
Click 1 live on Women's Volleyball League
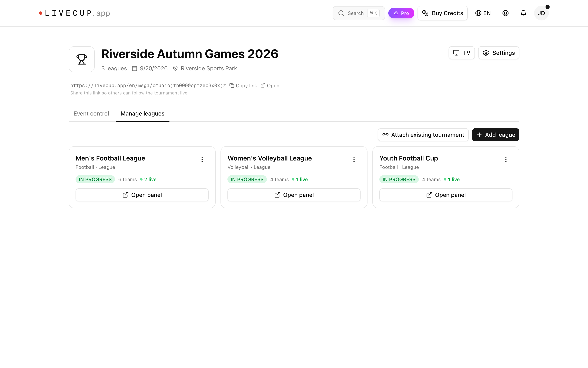300,179
